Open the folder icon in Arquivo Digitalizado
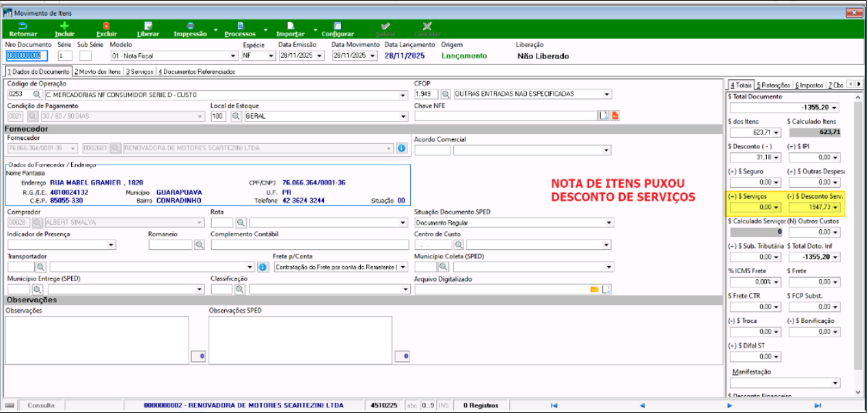Viewport: 868px width, 413px height. tap(594, 289)
